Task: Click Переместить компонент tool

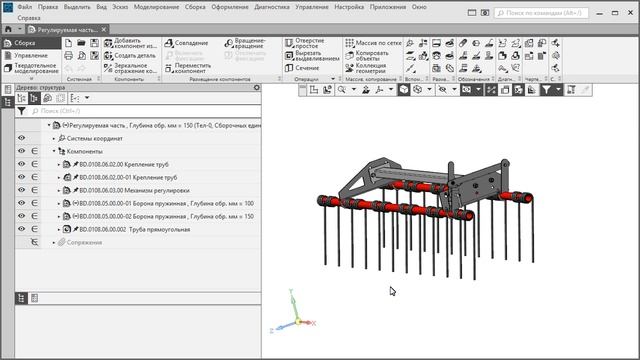Action: point(188,68)
